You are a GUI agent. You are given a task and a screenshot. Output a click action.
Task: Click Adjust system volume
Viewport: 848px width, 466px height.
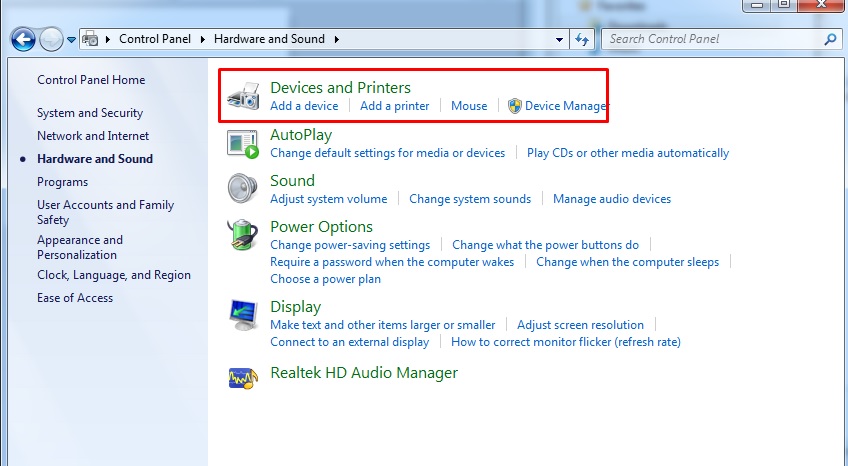pyautogui.click(x=328, y=199)
